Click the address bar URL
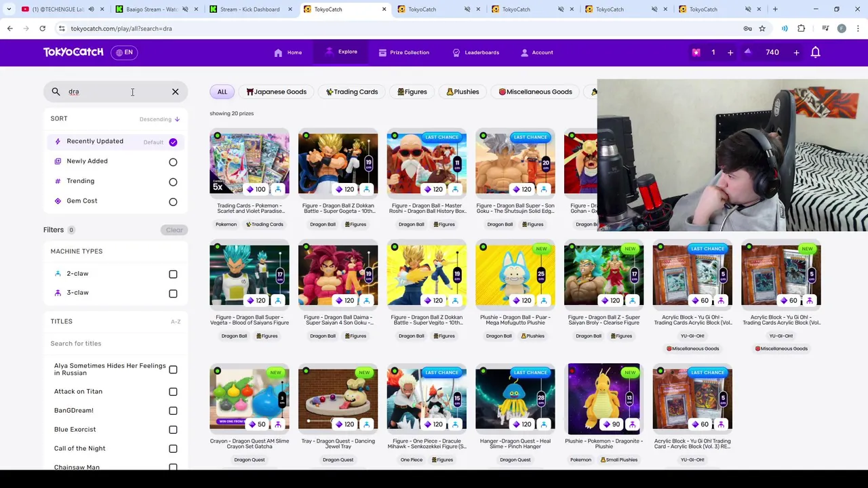Image resolution: width=868 pixels, height=488 pixels. coord(121,28)
